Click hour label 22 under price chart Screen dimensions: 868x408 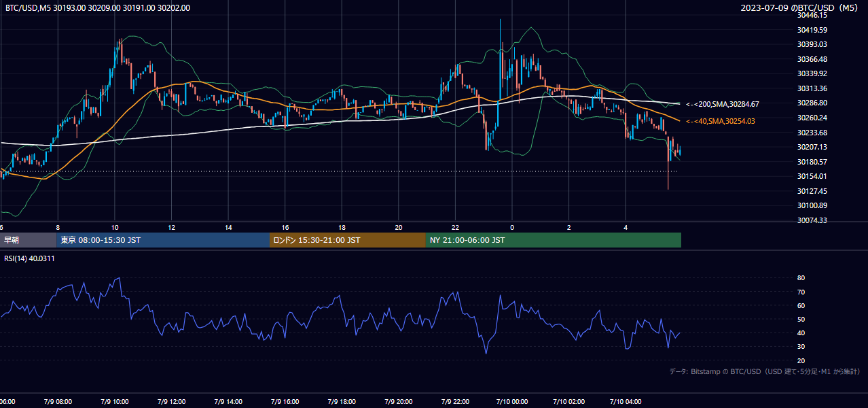click(x=456, y=228)
